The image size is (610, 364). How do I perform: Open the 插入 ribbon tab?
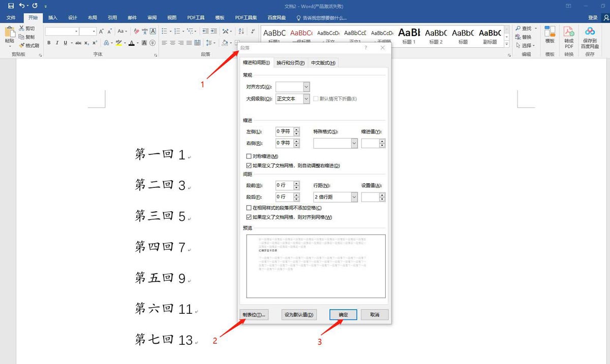click(53, 18)
